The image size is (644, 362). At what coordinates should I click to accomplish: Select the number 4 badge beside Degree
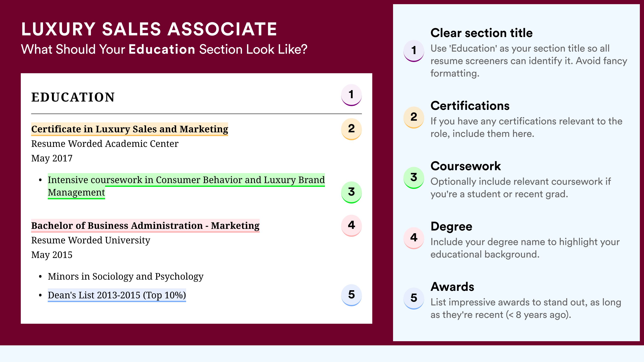click(413, 238)
